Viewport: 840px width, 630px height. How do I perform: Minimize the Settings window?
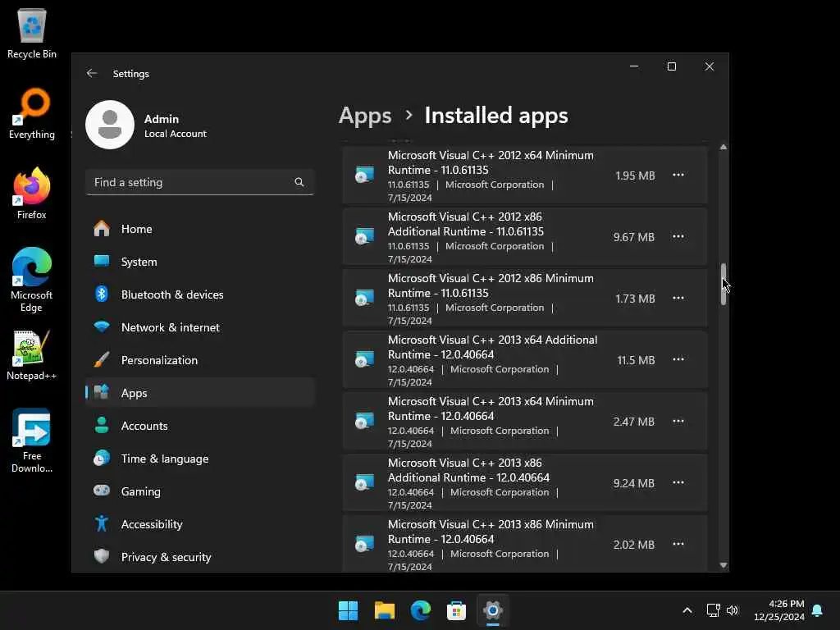point(634,66)
